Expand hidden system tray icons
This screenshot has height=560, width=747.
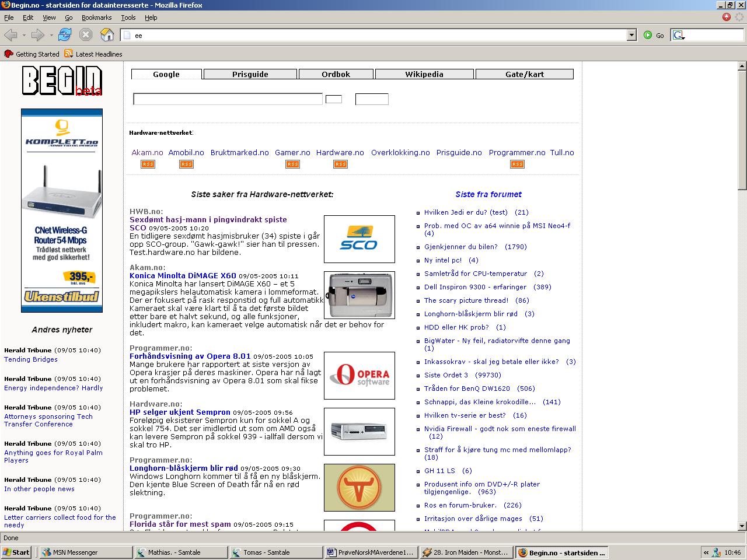[706, 552]
